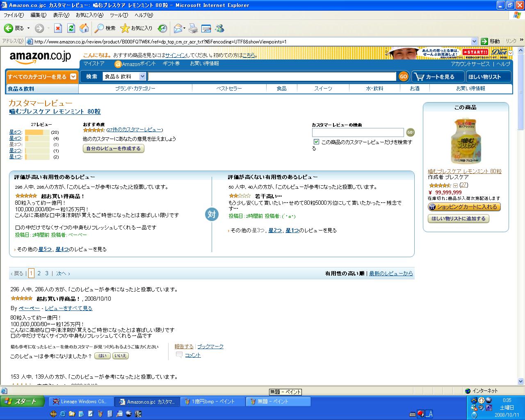Click the comment speech bubble icon
The width and height of the screenshot is (525, 420).
click(x=179, y=355)
